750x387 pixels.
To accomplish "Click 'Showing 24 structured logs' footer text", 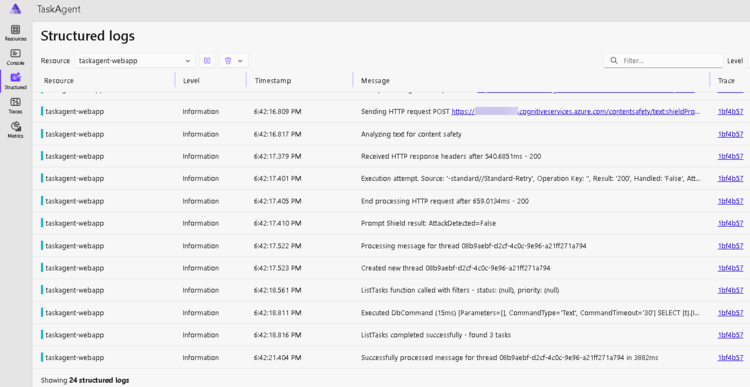I will (x=85, y=380).
